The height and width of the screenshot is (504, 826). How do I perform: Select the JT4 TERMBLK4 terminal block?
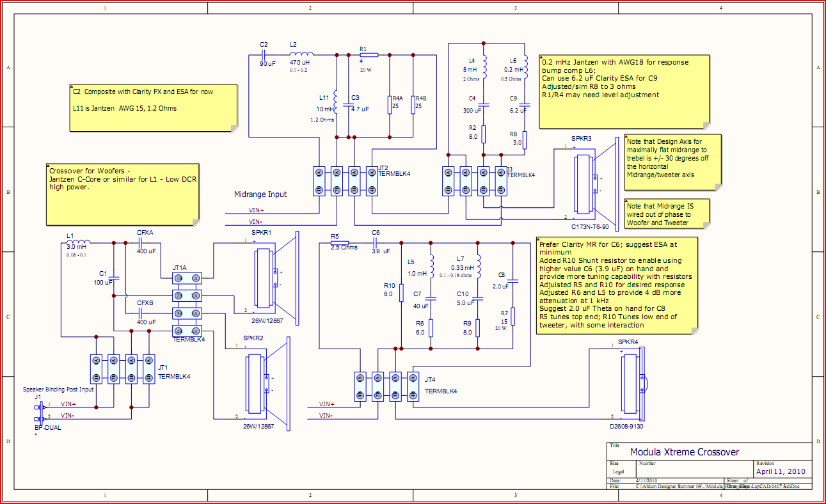(386, 388)
